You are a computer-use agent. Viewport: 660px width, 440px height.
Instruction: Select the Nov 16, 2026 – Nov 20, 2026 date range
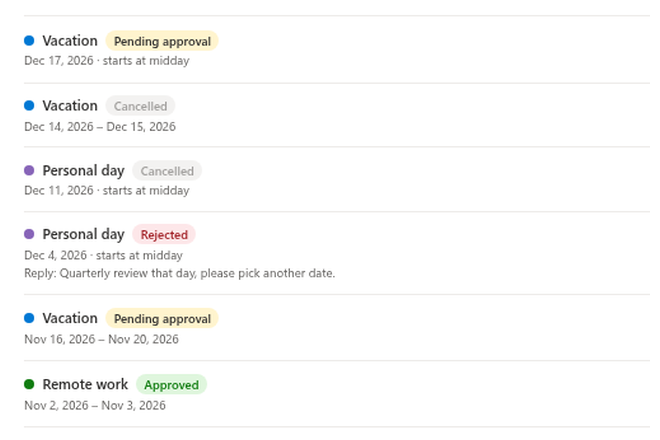coord(101,339)
